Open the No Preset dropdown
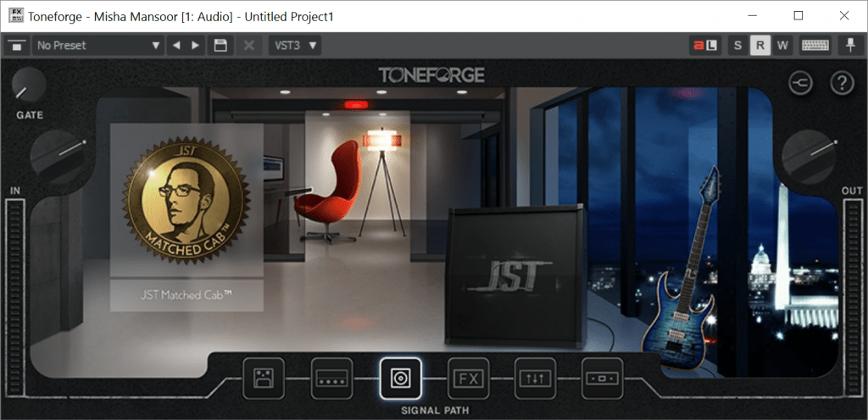 pyautogui.click(x=98, y=46)
